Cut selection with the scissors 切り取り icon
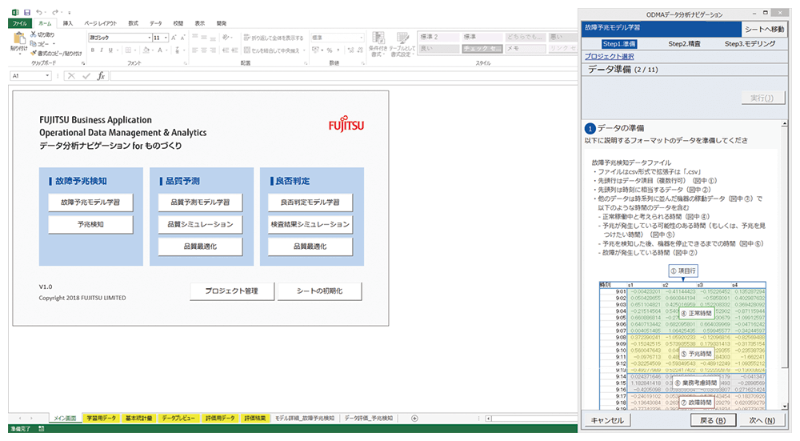The height and width of the screenshot is (441, 800). (42, 35)
